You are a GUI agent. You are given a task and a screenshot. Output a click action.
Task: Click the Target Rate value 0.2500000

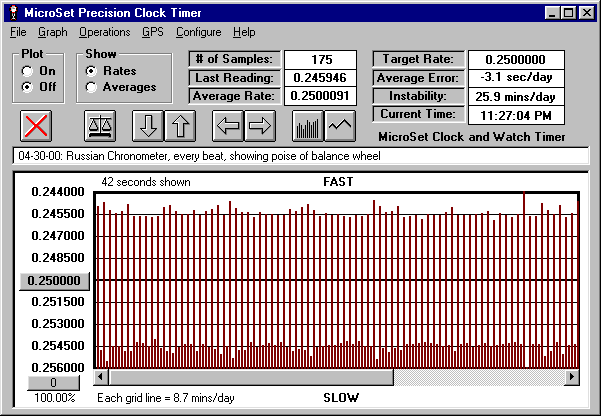click(516, 60)
